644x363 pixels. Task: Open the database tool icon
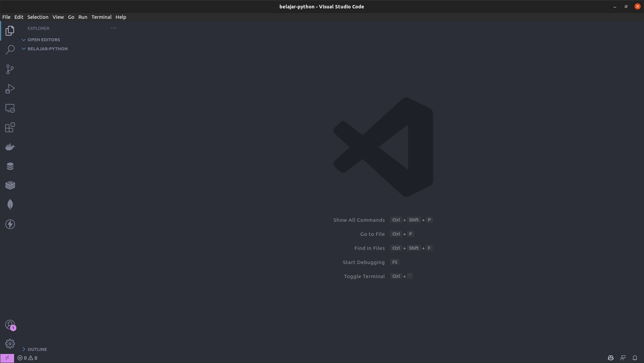10,166
